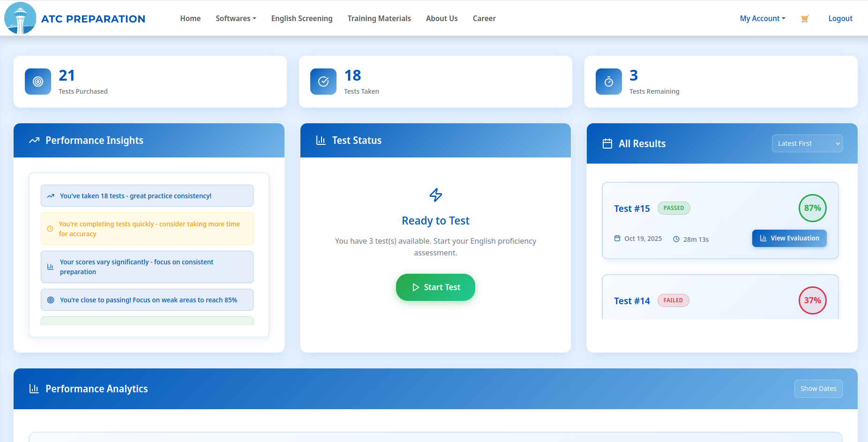Image resolution: width=868 pixels, height=442 pixels.
Task: Click the Tests Purchased target icon
Action: click(38, 82)
